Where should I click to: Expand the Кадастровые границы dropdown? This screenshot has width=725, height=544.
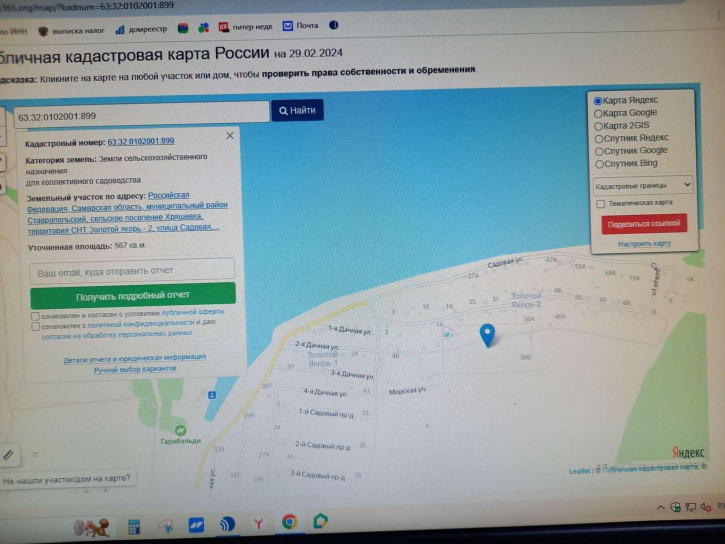pos(643,185)
